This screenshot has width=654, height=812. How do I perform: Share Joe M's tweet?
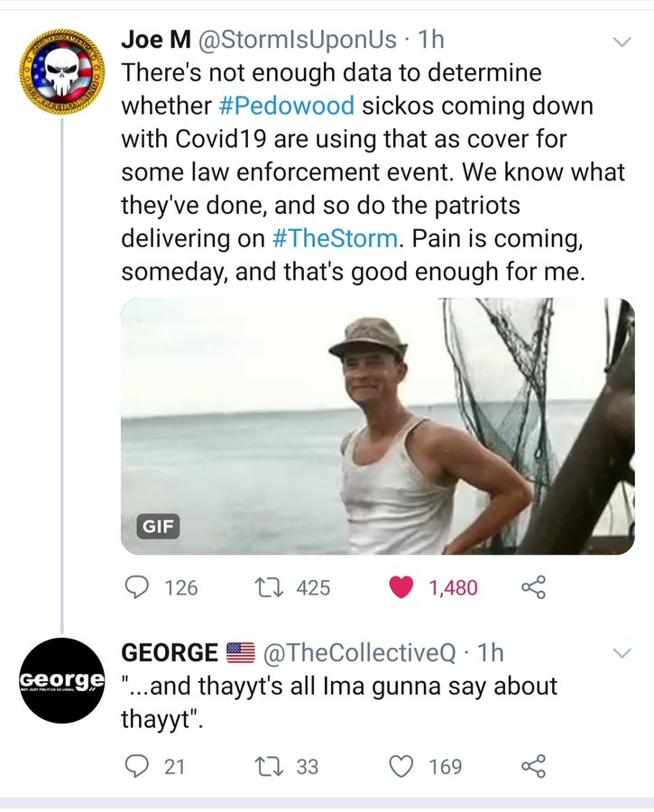pyautogui.click(x=533, y=587)
